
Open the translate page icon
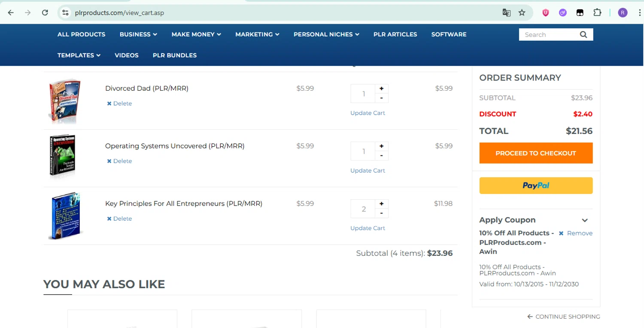507,12
